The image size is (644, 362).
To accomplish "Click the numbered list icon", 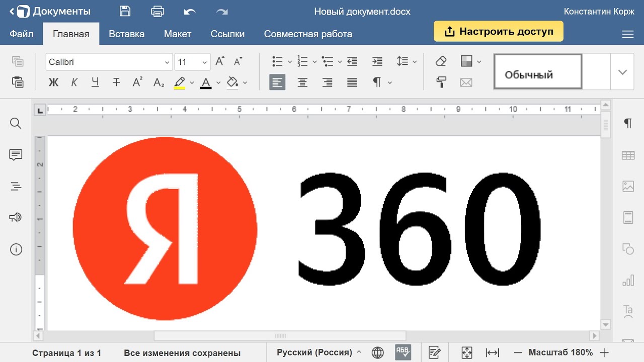I will [x=302, y=61].
